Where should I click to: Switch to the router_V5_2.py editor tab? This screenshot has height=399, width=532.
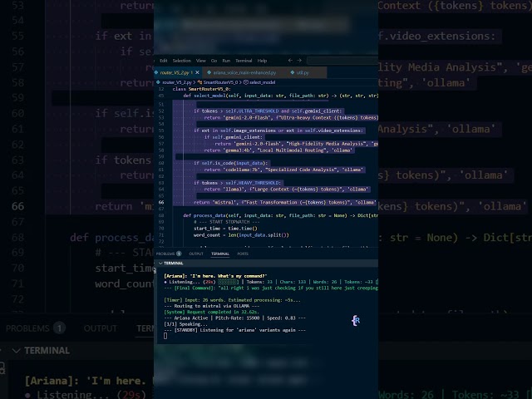(176, 72)
